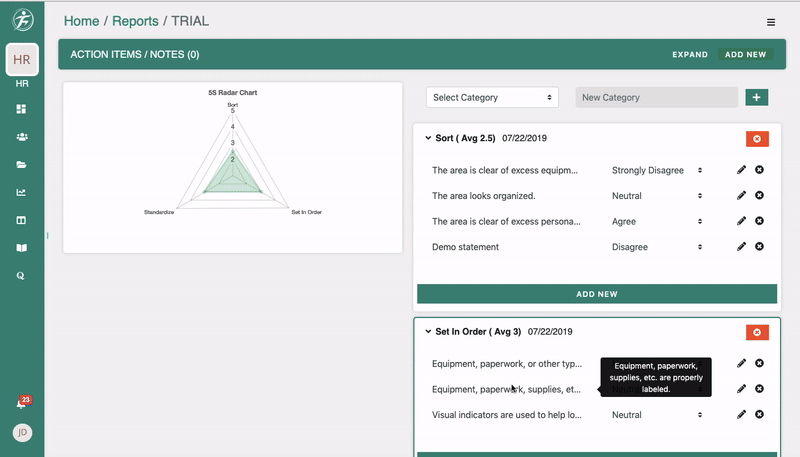Open the hamburger menu at top right
This screenshot has width=800, height=457.
click(x=770, y=22)
